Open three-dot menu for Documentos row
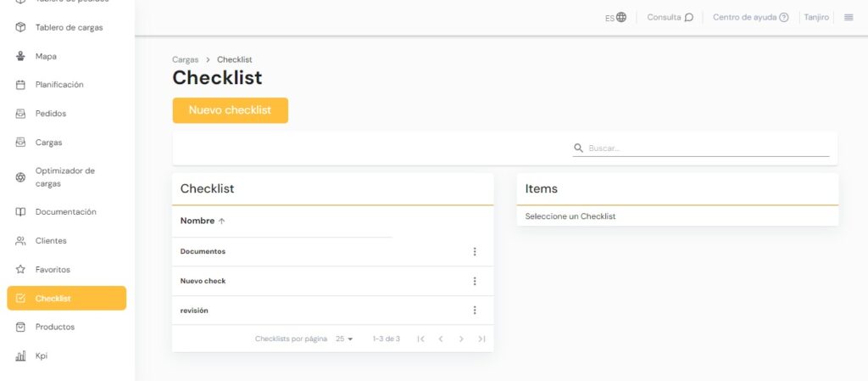 [x=475, y=251]
